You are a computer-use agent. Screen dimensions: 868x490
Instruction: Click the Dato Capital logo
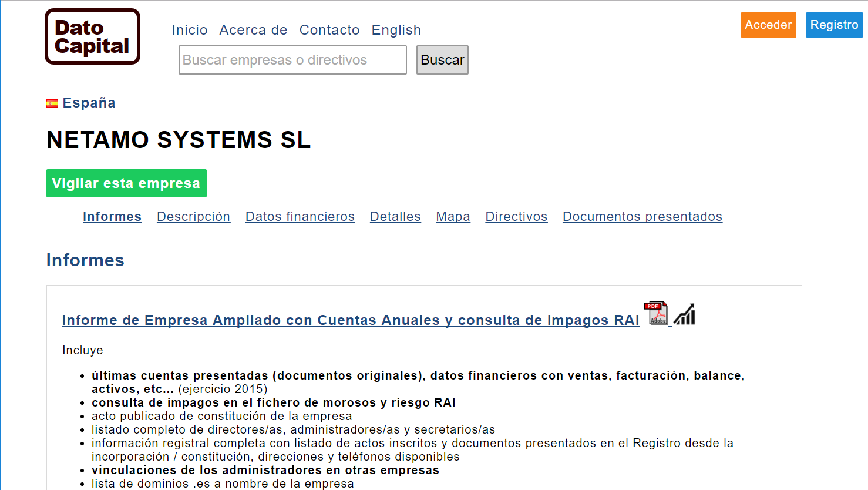click(x=92, y=36)
